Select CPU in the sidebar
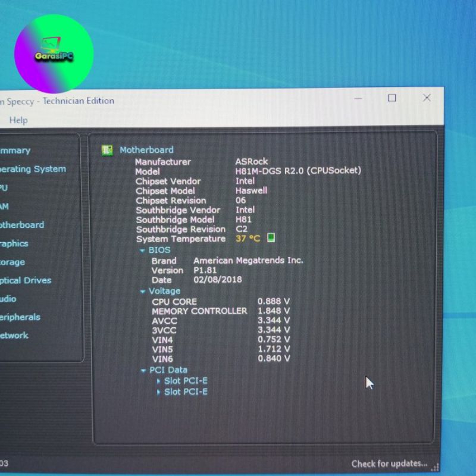Screen dimensions: 476x476 point(4,188)
